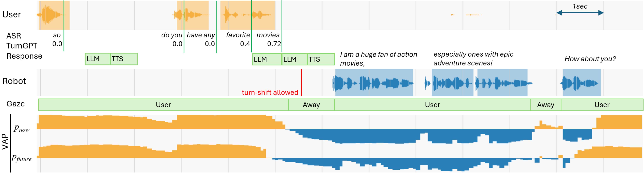Click the ASR word "so"
644x180 pixels.
pyautogui.click(x=57, y=35)
